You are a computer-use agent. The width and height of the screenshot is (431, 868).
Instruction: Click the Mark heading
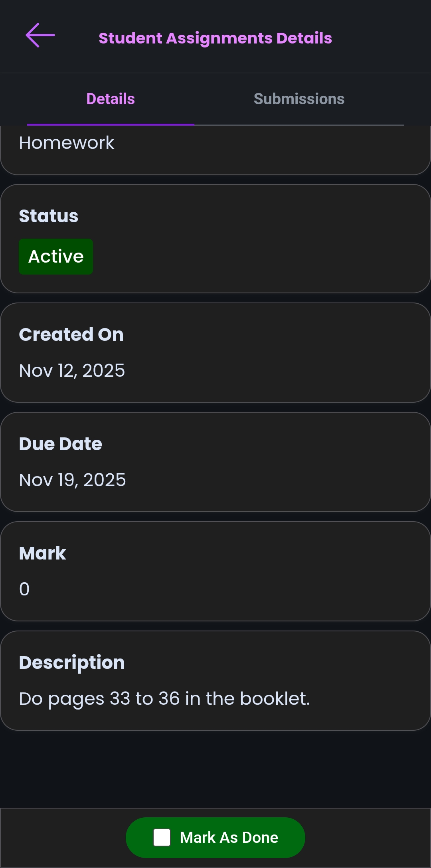pyautogui.click(x=43, y=553)
